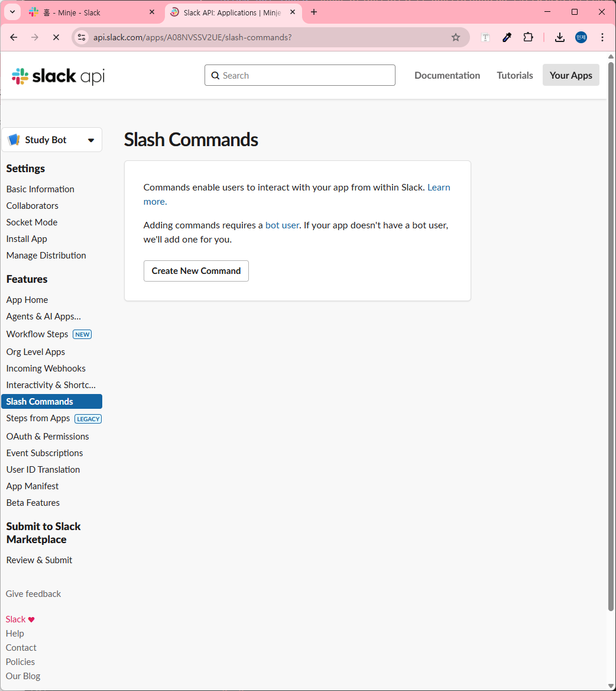Viewport: 616px width, 691px height.
Task: Open User ID Translation
Action: [x=43, y=470]
